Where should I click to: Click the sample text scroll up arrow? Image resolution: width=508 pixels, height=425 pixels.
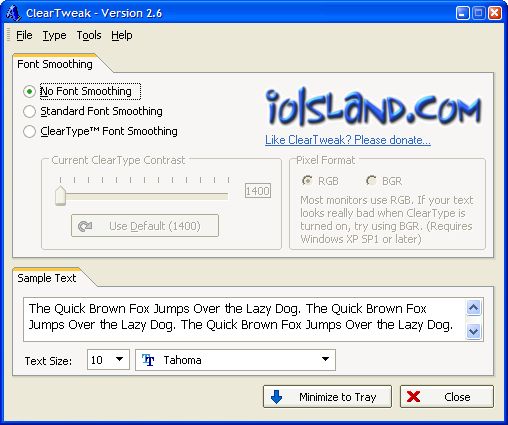point(474,307)
